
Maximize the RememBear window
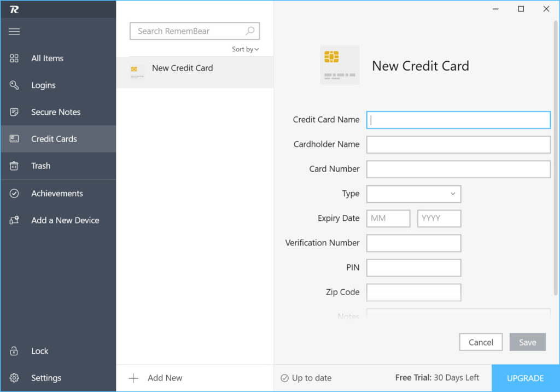pos(521,9)
